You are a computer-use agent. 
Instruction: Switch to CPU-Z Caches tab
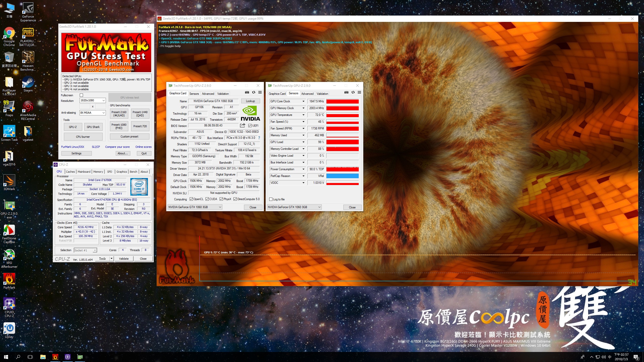[x=70, y=172]
